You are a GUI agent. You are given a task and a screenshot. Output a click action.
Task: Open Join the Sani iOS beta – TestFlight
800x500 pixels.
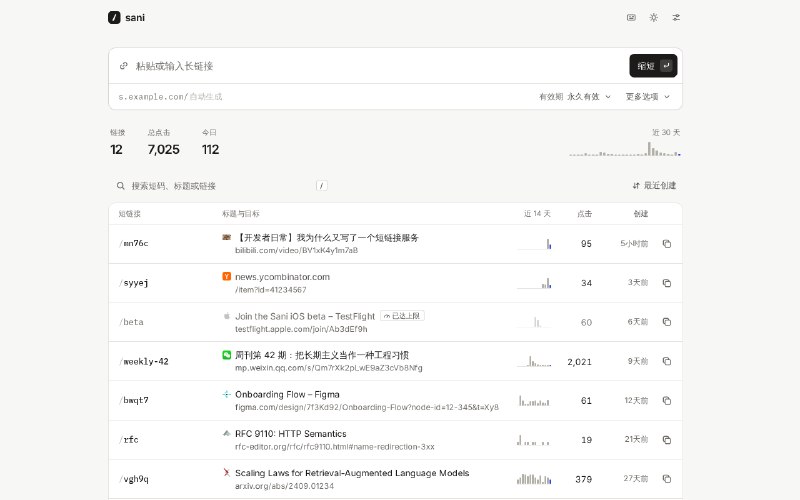tap(305, 316)
